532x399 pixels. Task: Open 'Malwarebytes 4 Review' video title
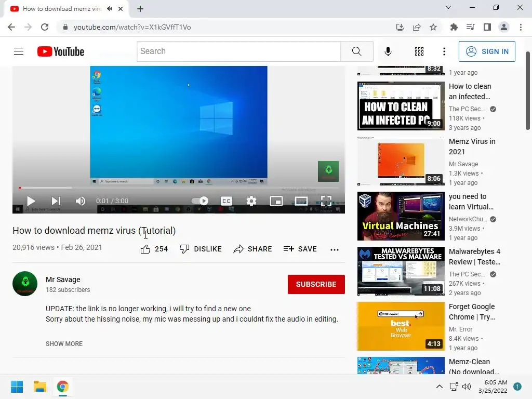tap(474, 257)
